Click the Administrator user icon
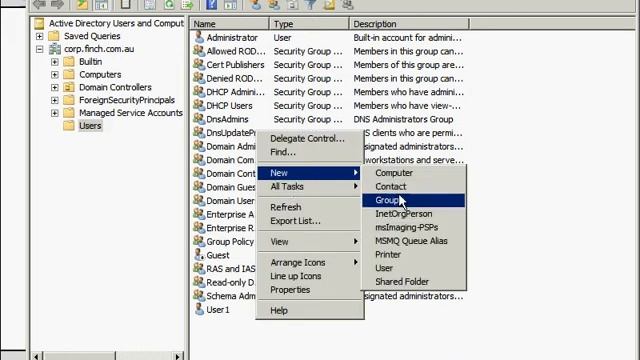This screenshot has height=360, width=640. tap(199, 37)
